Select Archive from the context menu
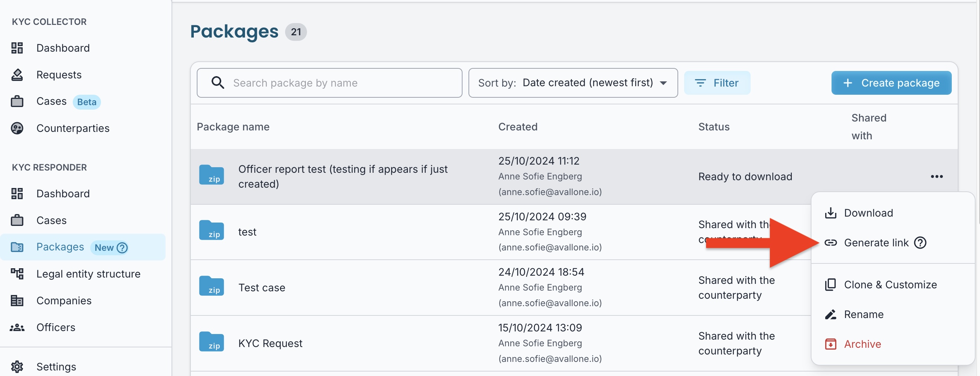The image size is (980, 376). 893,344
